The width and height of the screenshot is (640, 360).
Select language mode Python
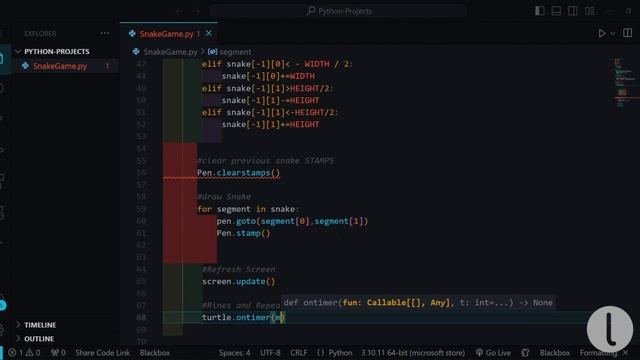pos(340,353)
